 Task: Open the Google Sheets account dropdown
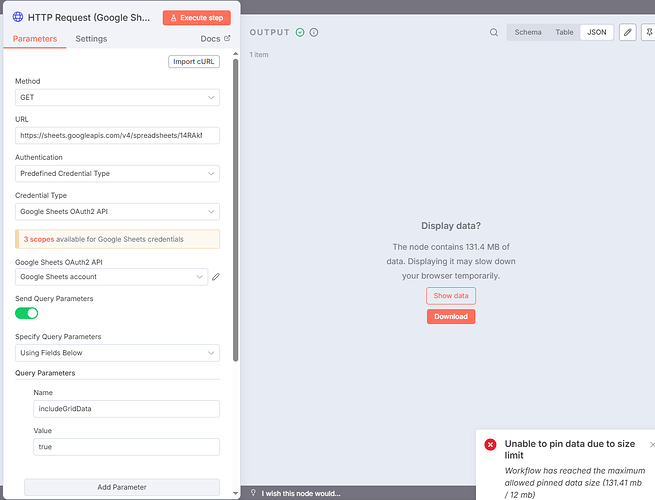112,277
